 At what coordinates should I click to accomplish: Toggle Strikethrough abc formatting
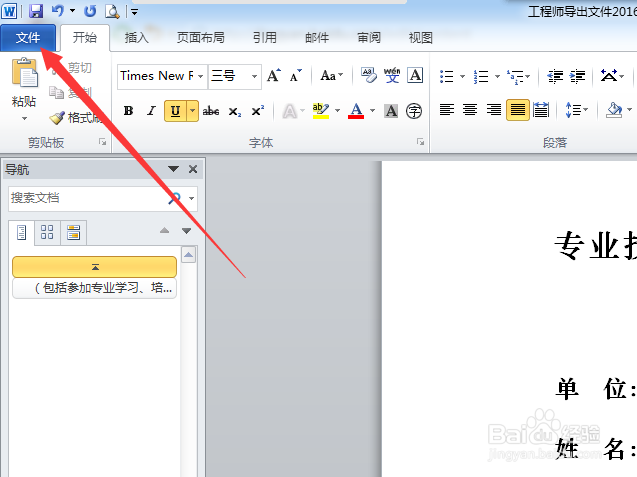pos(211,111)
